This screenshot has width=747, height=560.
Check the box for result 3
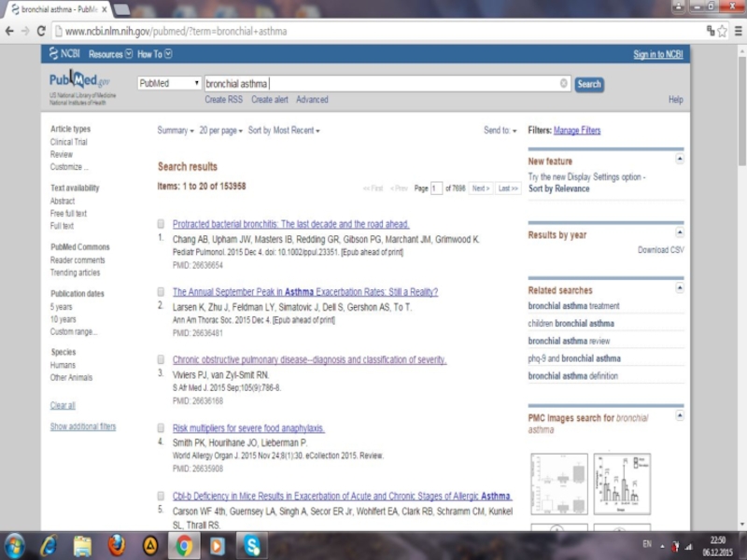point(161,359)
